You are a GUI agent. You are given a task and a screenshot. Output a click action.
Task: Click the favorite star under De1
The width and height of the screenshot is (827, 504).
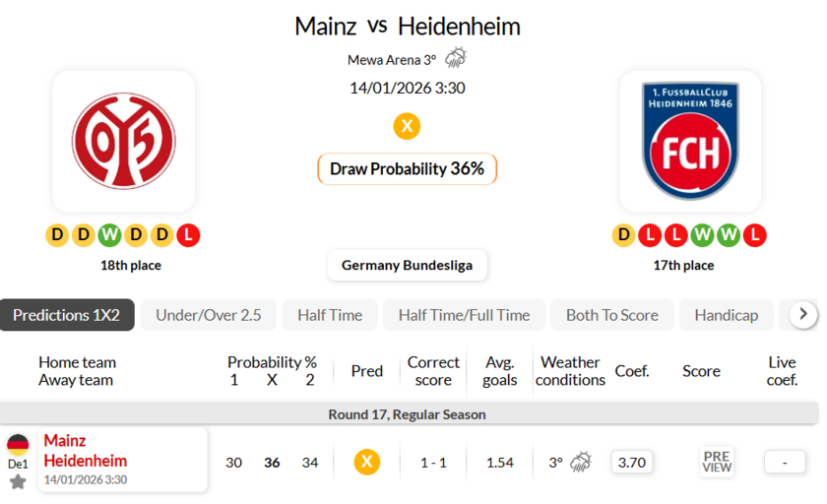pyautogui.click(x=18, y=481)
